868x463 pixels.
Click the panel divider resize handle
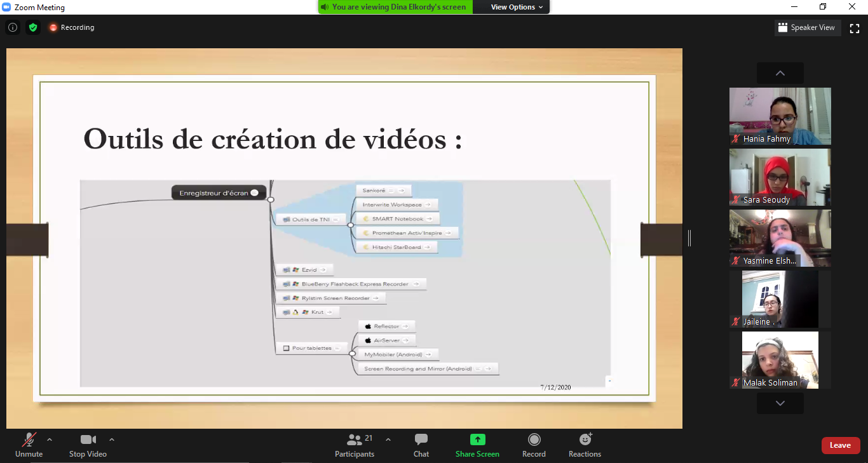[x=689, y=238]
